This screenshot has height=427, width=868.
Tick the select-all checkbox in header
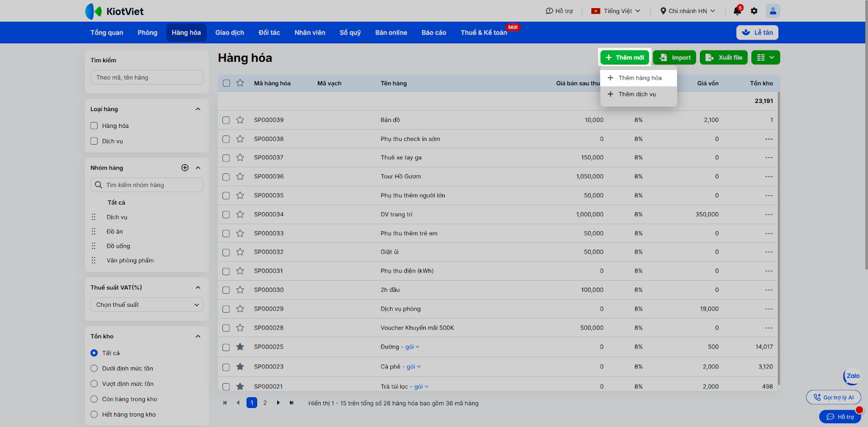(226, 83)
